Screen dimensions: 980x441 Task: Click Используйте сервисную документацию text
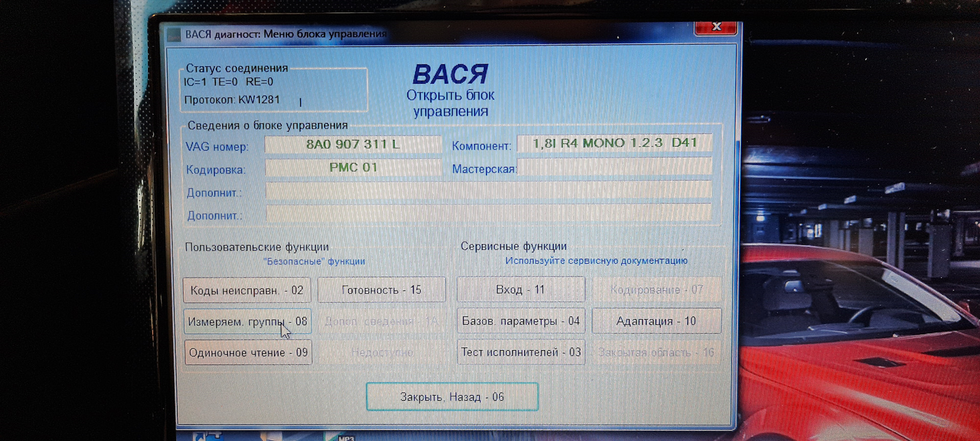click(596, 261)
